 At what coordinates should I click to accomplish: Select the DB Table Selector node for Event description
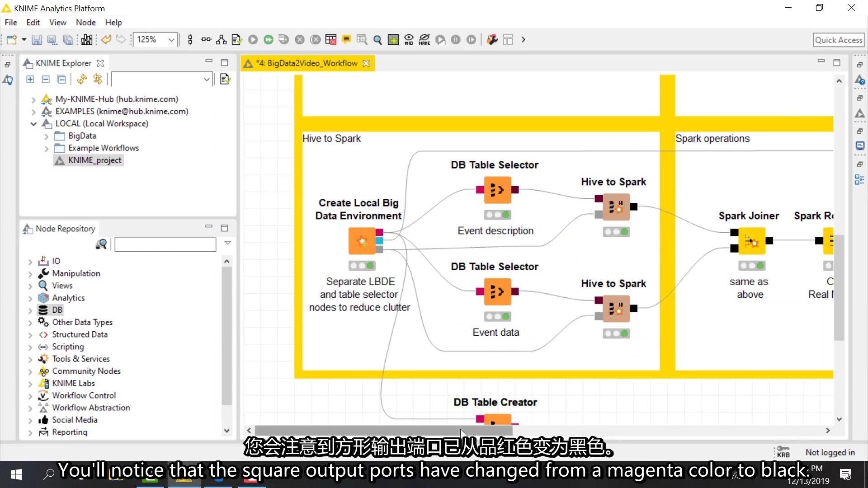click(497, 190)
